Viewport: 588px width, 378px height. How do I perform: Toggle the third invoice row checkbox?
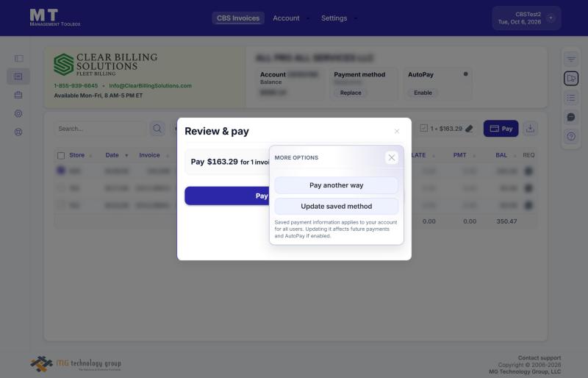(x=61, y=205)
